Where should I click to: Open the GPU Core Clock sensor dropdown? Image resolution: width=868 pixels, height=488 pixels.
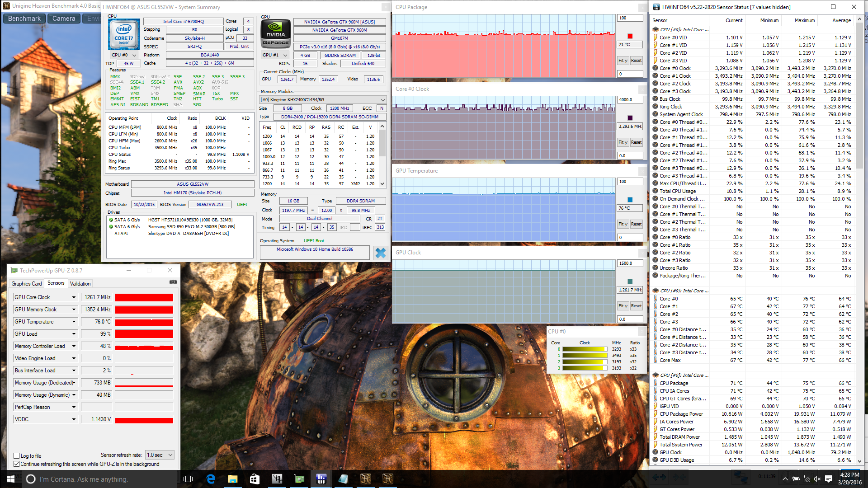tap(74, 297)
